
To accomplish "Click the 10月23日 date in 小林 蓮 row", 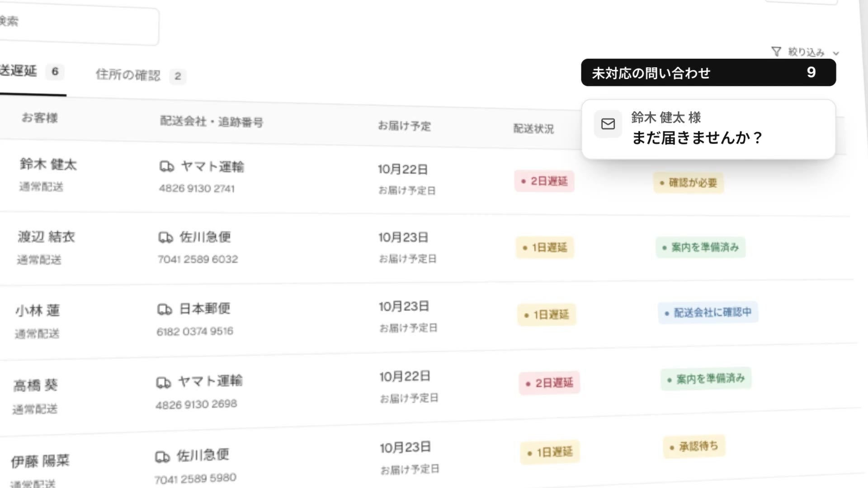I will point(404,306).
